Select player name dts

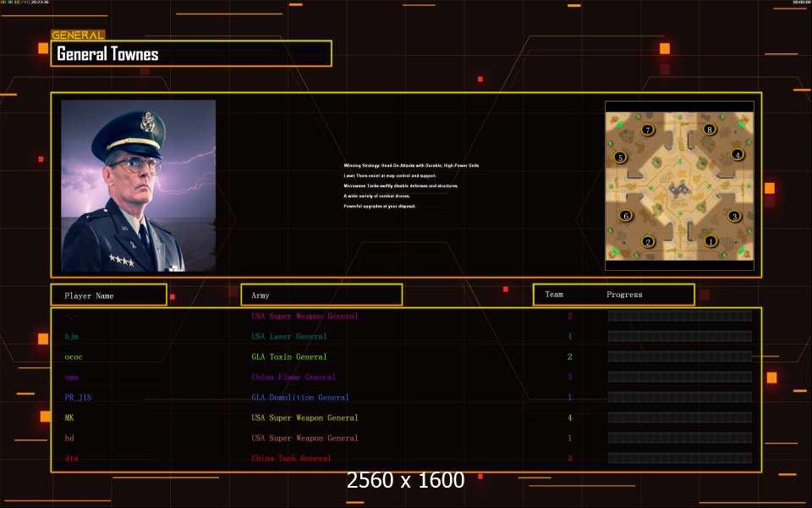point(71,458)
